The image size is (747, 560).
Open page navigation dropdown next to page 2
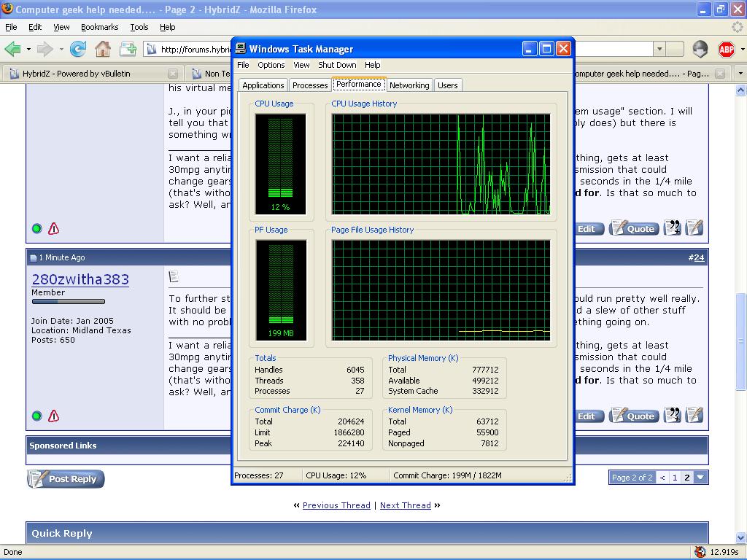(700, 478)
